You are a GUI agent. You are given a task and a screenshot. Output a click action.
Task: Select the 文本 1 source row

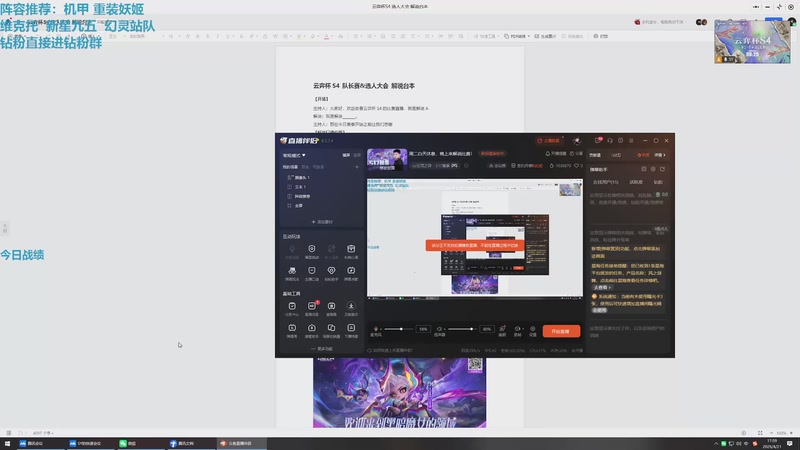(321, 187)
